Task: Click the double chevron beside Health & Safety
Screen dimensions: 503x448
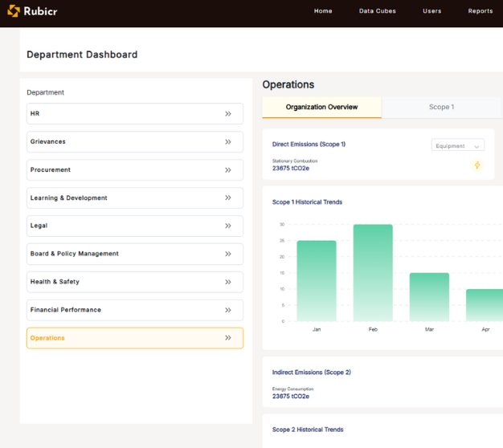Action: point(228,282)
